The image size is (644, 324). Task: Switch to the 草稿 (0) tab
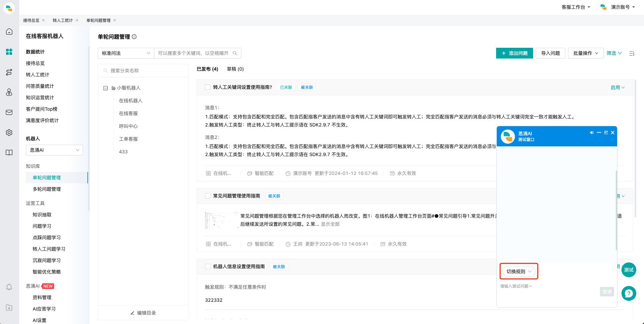pos(235,69)
